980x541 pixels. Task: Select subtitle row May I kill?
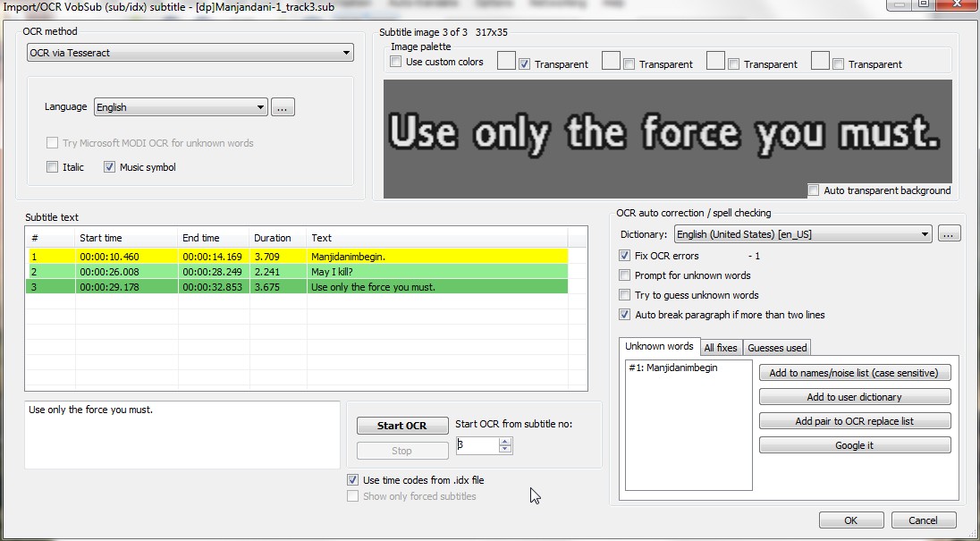click(x=298, y=272)
